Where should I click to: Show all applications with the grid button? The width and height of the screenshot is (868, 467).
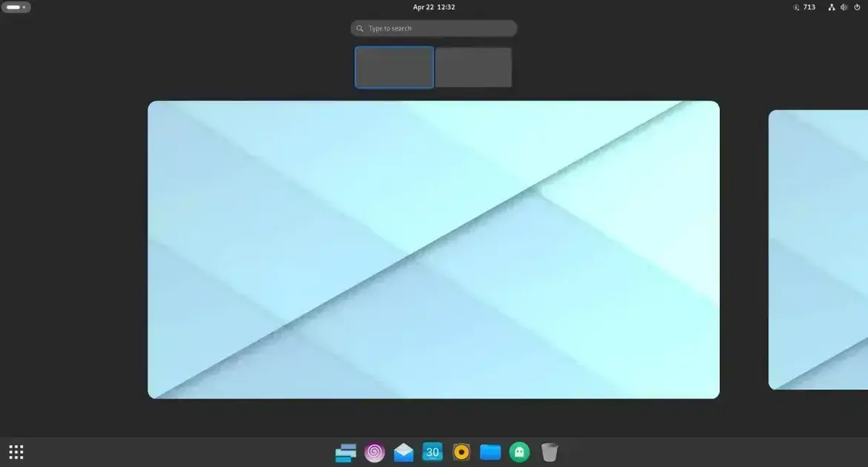16,452
